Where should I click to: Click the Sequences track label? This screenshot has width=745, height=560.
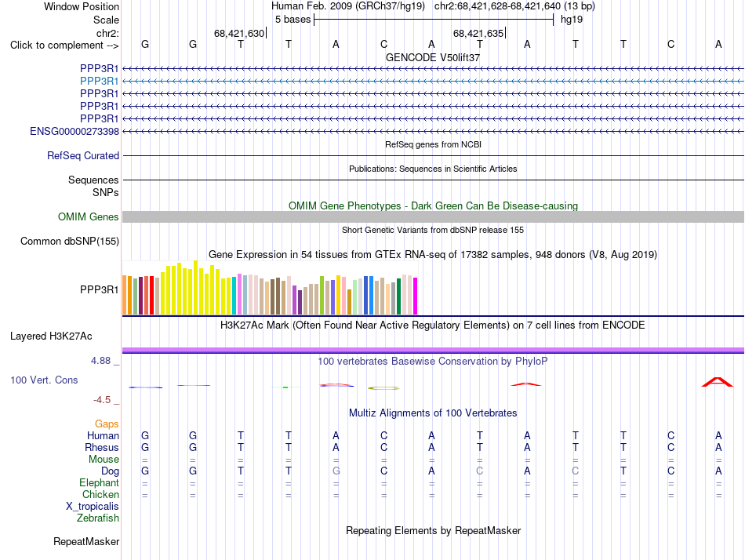pyautogui.click(x=93, y=180)
